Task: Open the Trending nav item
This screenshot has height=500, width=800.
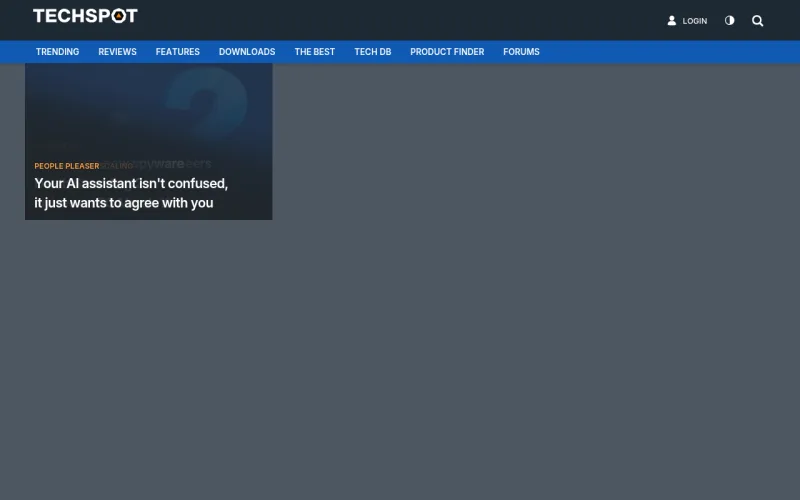Action: coord(57,52)
